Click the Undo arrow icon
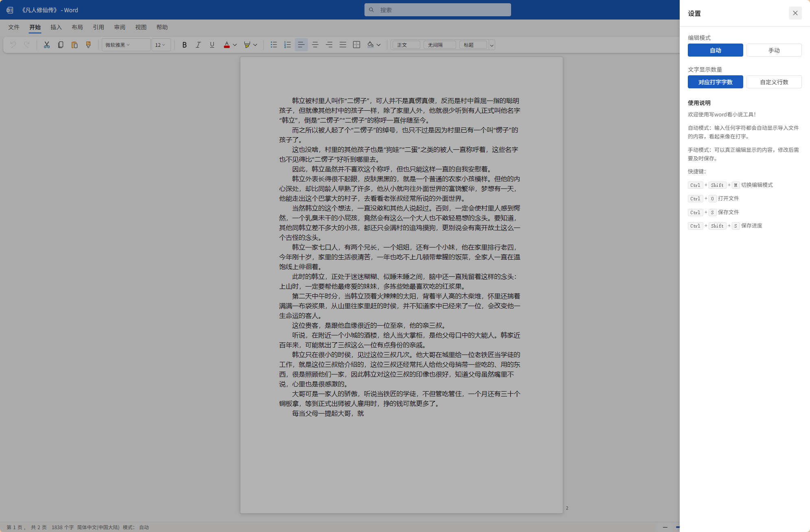Screen dimensions: 810x532 coord(13,45)
